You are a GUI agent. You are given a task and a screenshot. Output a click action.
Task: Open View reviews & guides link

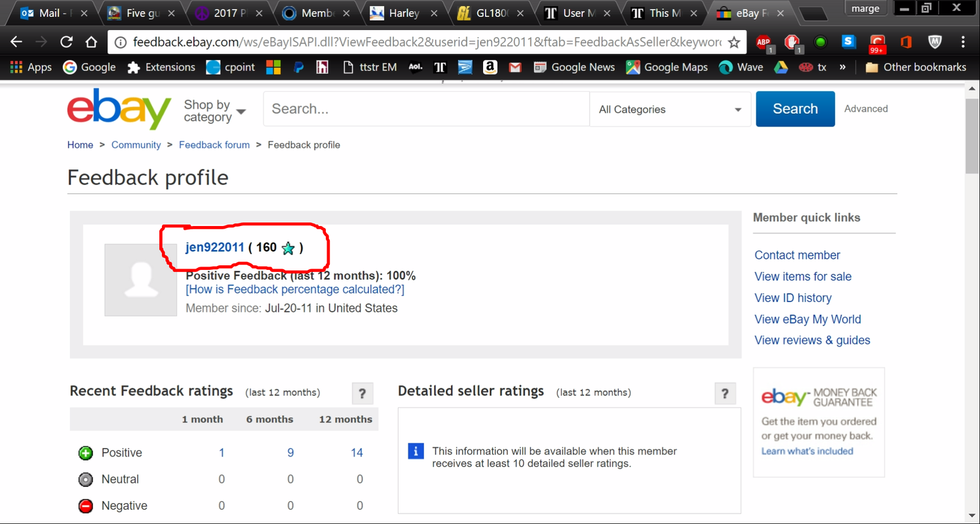tap(812, 340)
